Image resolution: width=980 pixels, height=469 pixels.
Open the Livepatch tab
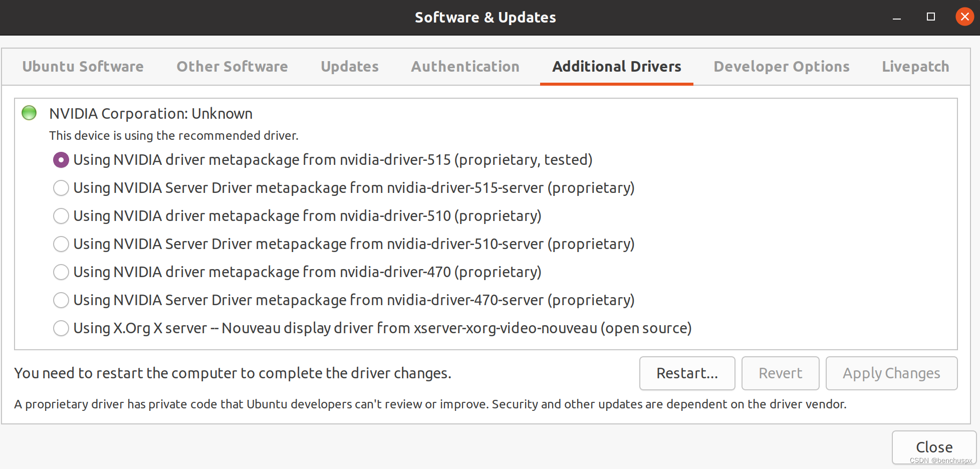coord(915,67)
